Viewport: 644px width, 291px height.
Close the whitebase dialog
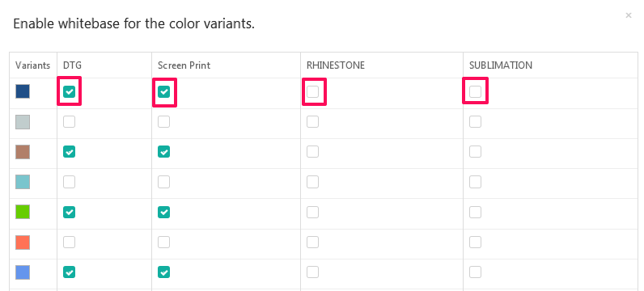point(628,15)
